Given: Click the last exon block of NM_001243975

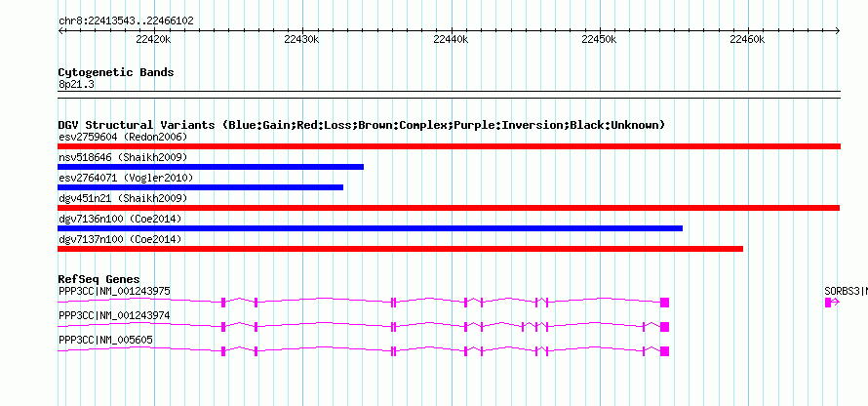Looking at the screenshot, I should [665, 303].
